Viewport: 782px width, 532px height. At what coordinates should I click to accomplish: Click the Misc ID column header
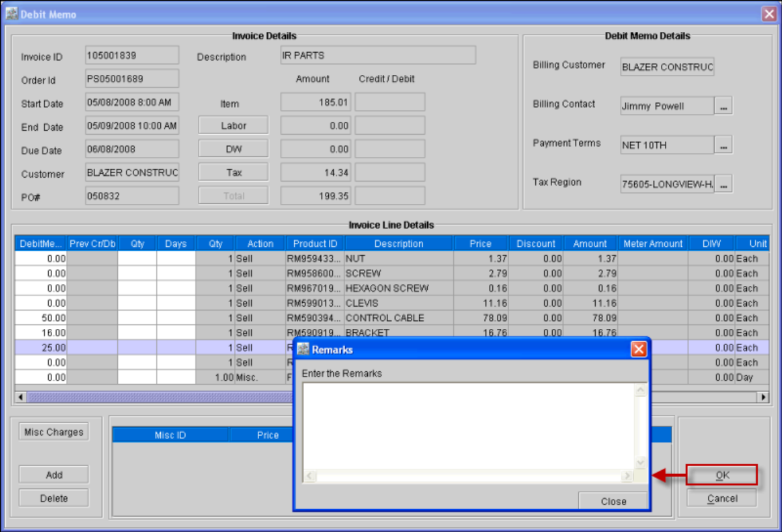click(x=170, y=435)
